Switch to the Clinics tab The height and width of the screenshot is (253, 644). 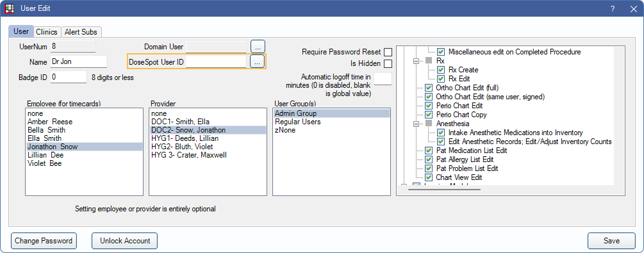tap(46, 31)
